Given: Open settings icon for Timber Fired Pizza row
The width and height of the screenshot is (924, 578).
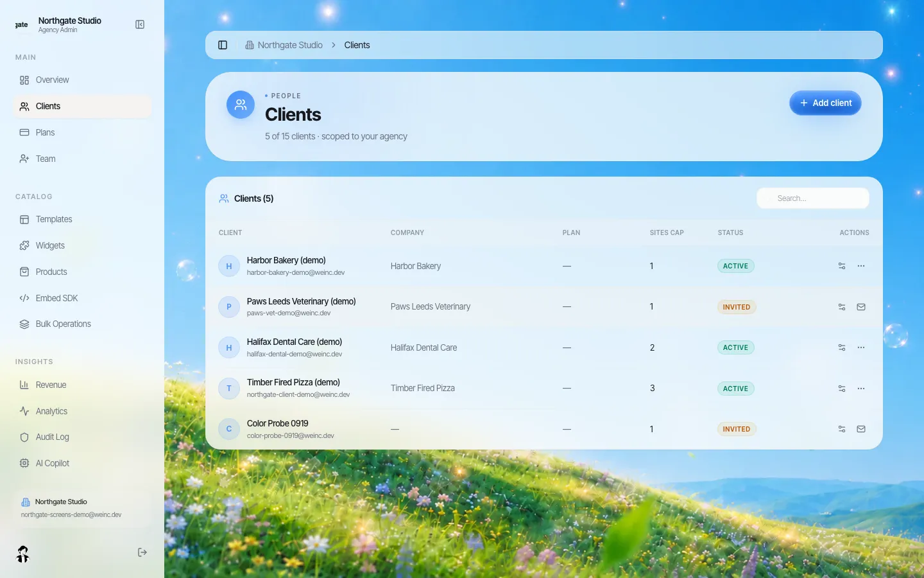Looking at the screenshot, I should click(842, 389).
